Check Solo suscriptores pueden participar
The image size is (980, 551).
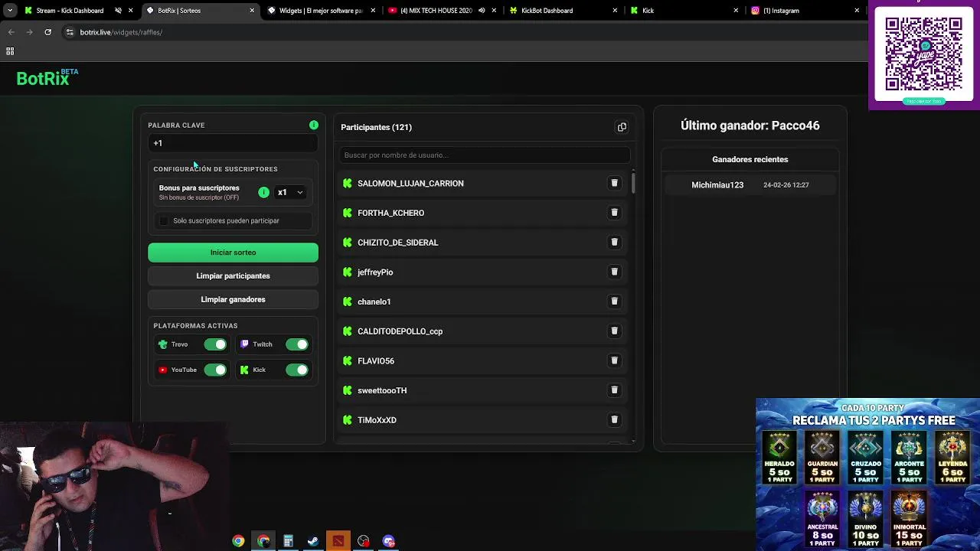[x=163, y=220]
